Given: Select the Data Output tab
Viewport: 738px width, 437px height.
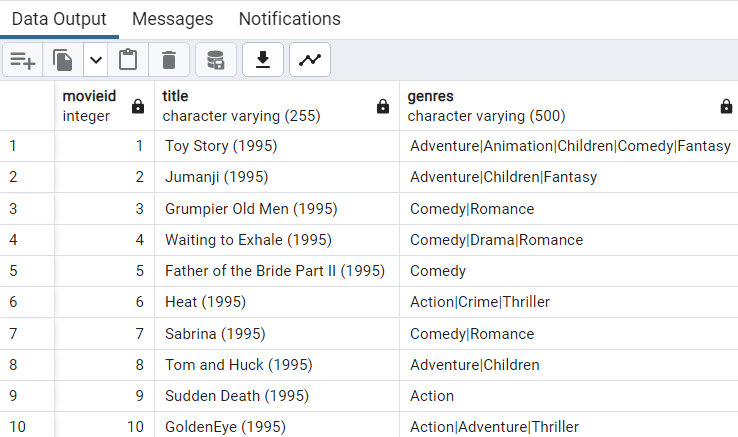Looking at the screenshot, I should click(59, 19).
